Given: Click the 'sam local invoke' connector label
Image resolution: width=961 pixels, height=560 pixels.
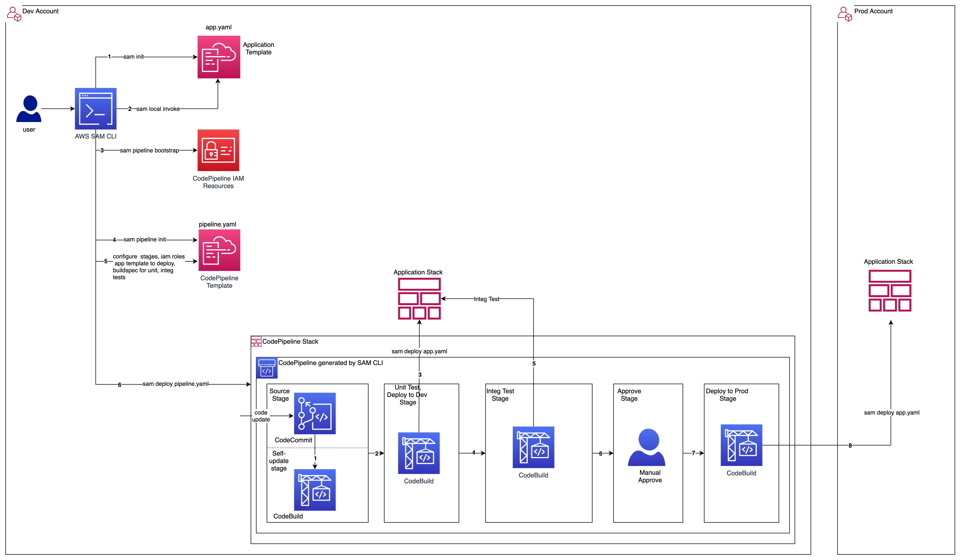Looking at the screenshot, I should point(158,109).
